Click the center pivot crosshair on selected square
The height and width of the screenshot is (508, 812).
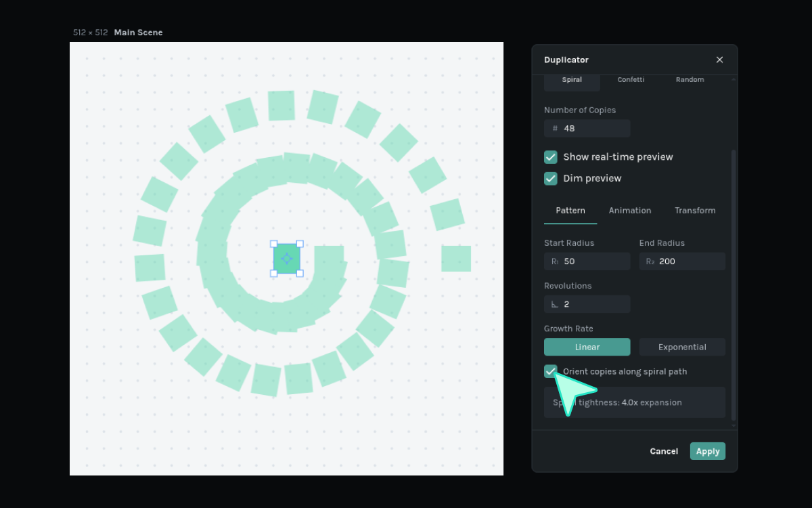coord(287,259)
